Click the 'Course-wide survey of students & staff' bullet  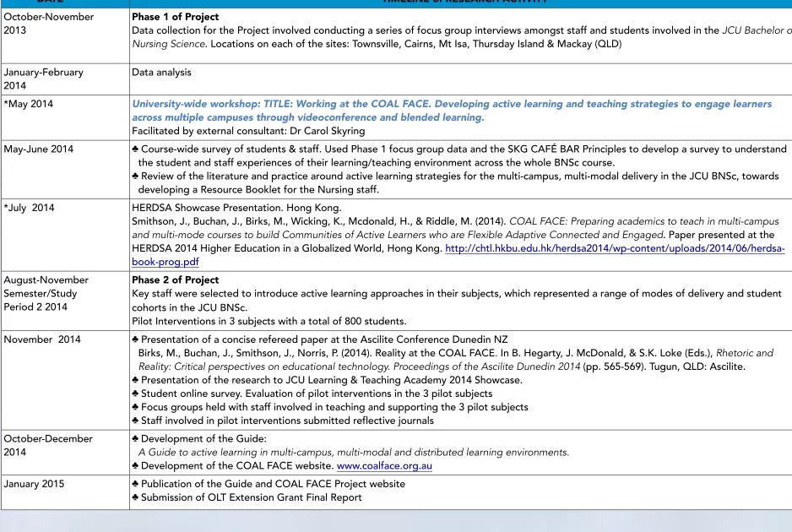click(459, 155)
